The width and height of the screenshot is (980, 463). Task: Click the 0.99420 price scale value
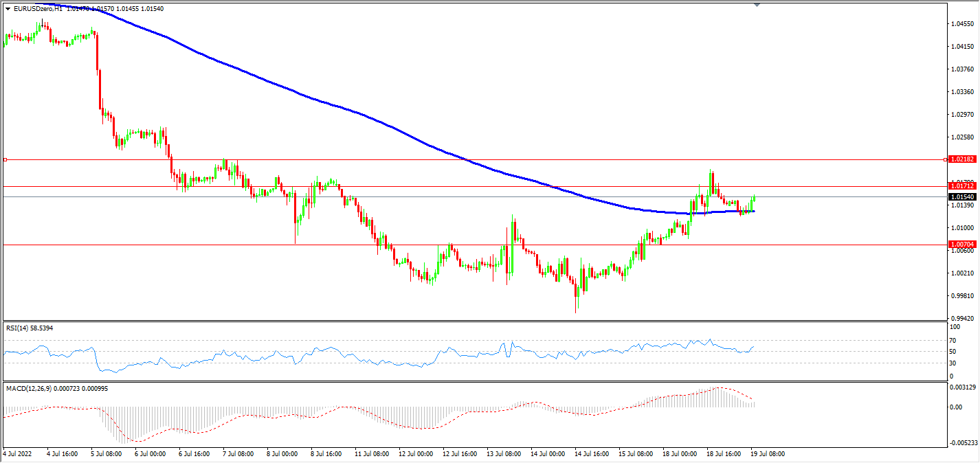click(x=962, y=319)
